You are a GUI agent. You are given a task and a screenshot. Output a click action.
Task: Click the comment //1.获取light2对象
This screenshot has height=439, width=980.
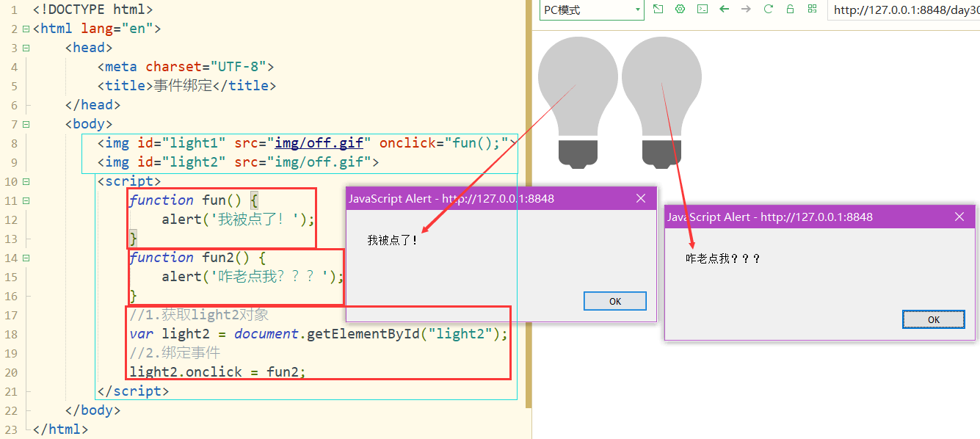(x=199, y=315)
